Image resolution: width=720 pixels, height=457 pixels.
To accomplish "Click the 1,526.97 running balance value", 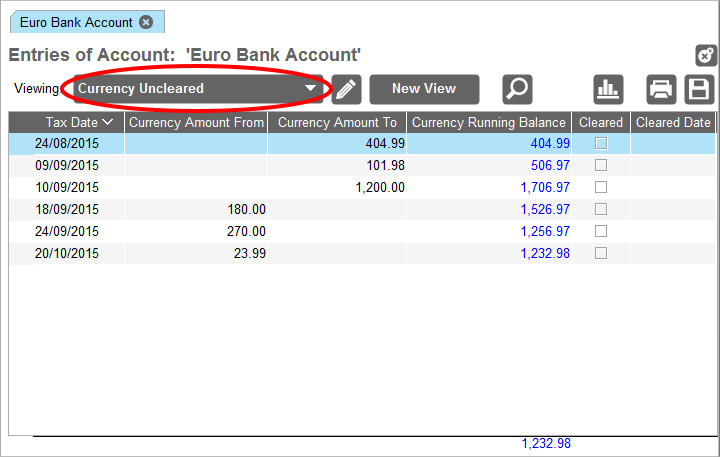I will tap(545, 209).
